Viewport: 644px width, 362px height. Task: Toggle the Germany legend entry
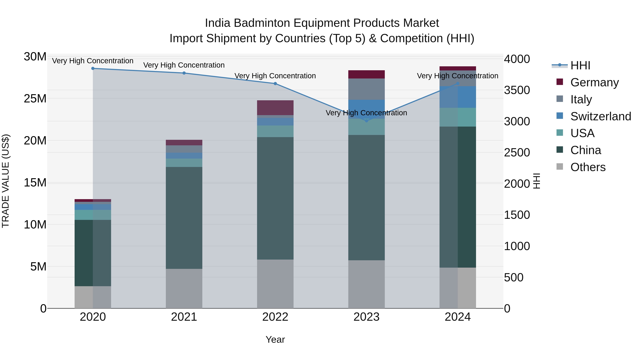pos(588,82)
